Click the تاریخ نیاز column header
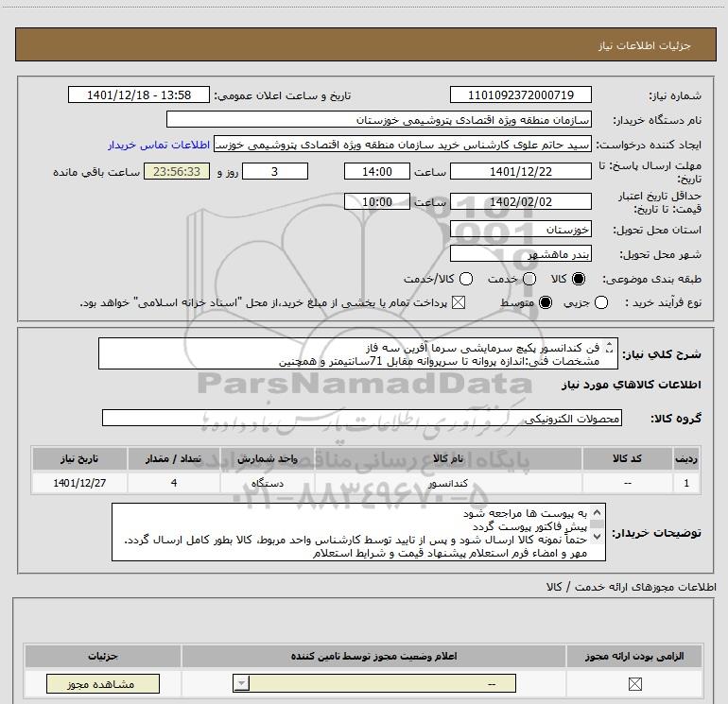Image resolution: width=728 pixels, height=704 pixels. (x=79, y=458)
